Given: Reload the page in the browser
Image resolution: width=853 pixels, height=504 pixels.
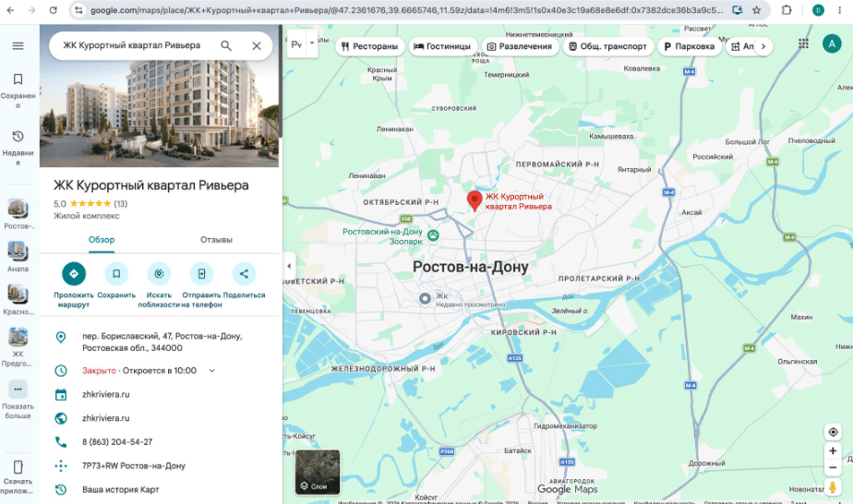Looking at the screenshot, I should tap(53, 10).
